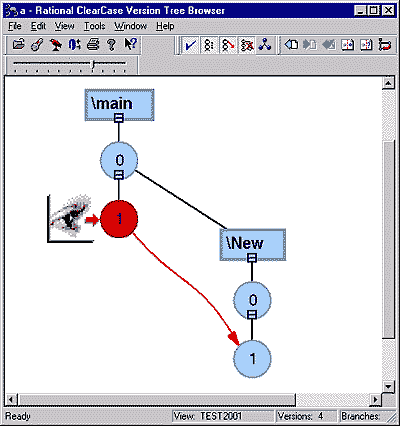
Task: Click the 'Versions: 4' status field
Action: pos(306,416)
